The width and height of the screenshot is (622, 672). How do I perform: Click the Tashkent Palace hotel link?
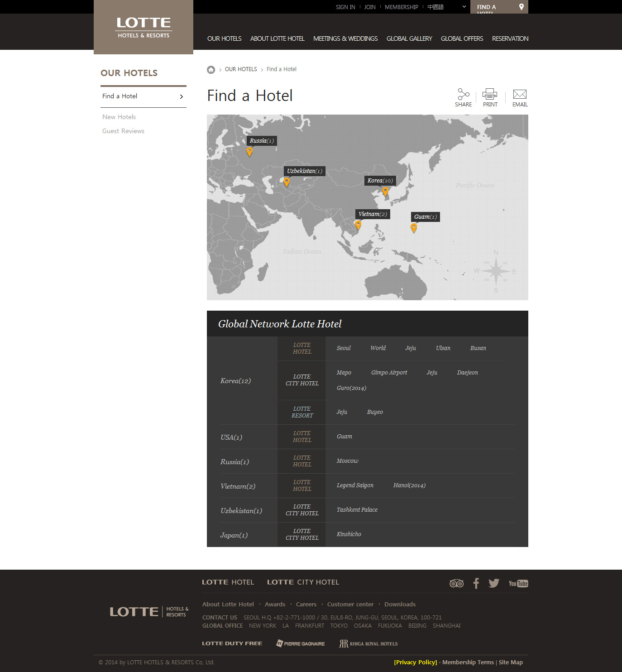(357, 510)
